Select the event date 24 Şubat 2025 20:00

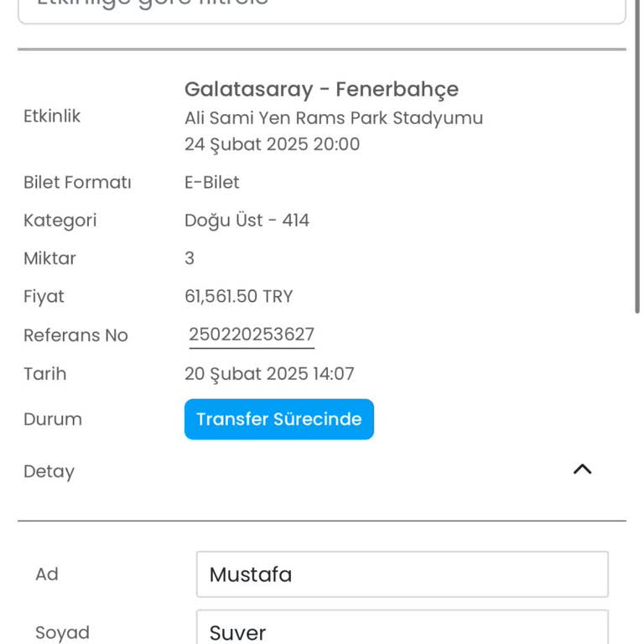pyautogui.click(x=272, y=144)
